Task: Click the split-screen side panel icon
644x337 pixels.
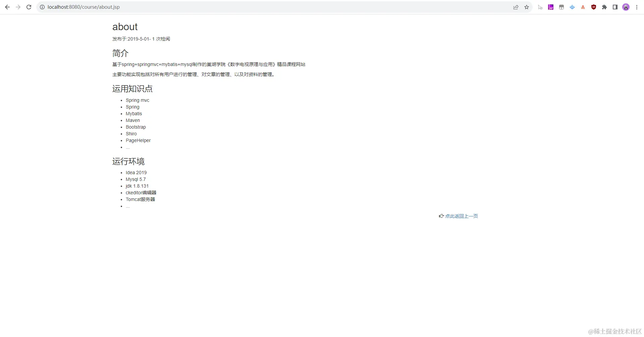Action: pyautogui.click(x=615, y=7)
